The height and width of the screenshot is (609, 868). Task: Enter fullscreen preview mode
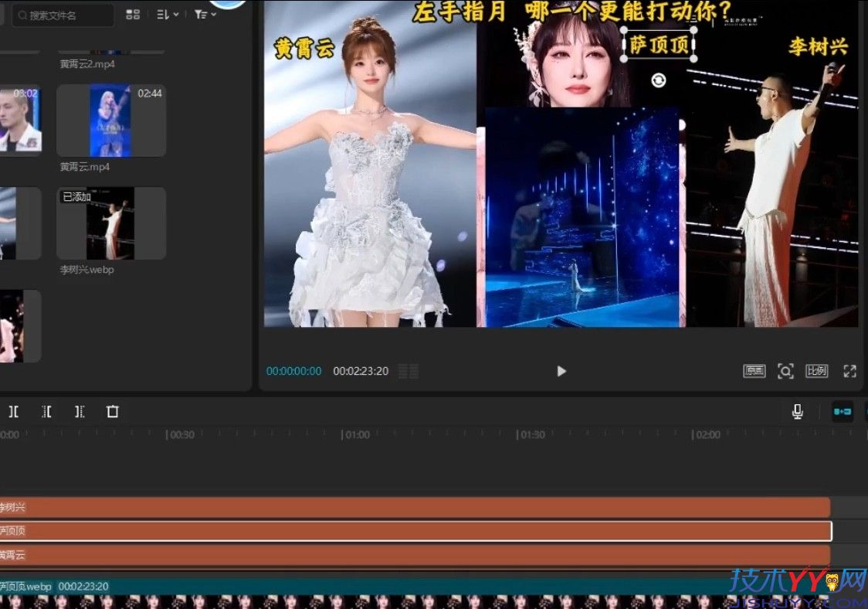click(849, 371)
